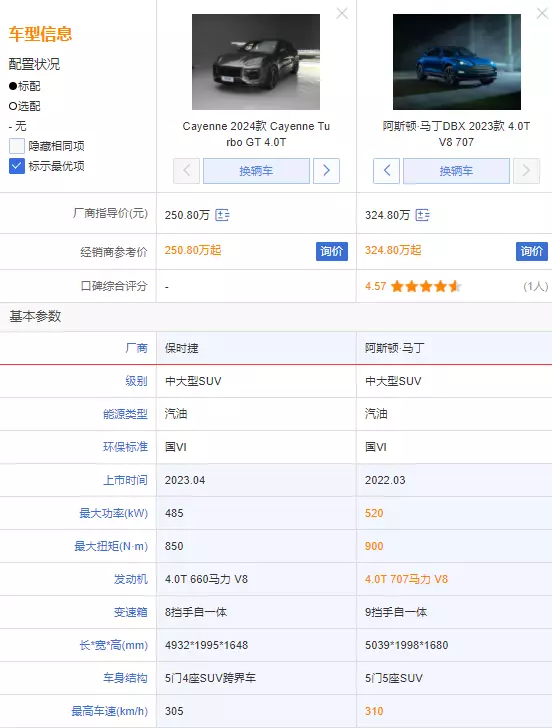The height and width of the screenshot is (728, 552).
Task: Uncheck the 标示最优项 checkbox
Action: pyautogui.click(x=17, y=166)
